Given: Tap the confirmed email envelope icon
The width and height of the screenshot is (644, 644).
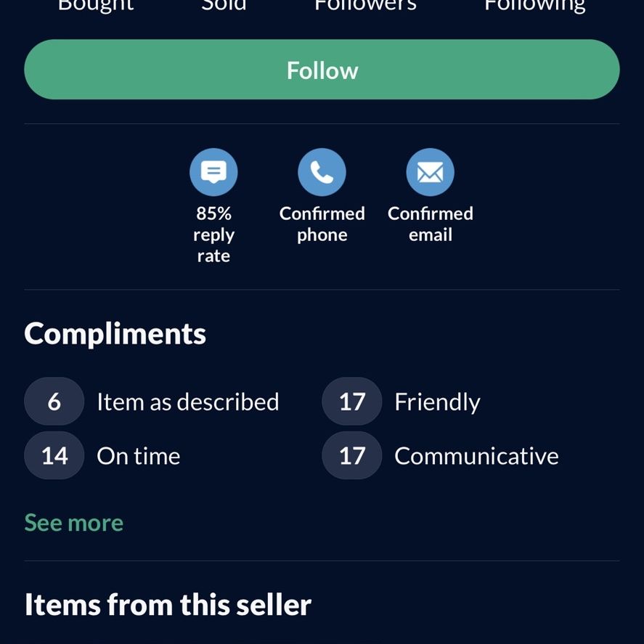Looking at the screenshot, I should pyautogui.click(x=430, y=172).
